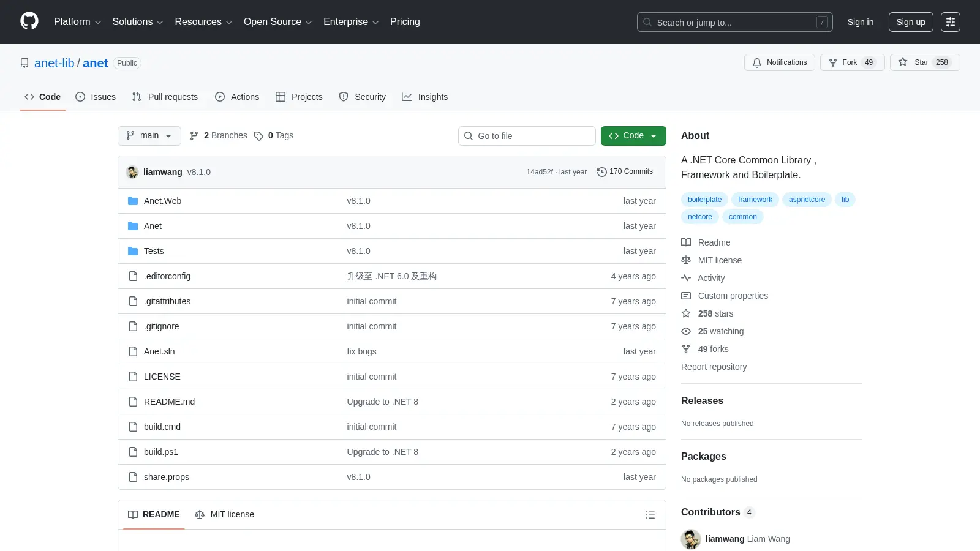Screen dimensions: 980x551
Task: Click the Custom properties icon
Action: (x=686, y=296)
